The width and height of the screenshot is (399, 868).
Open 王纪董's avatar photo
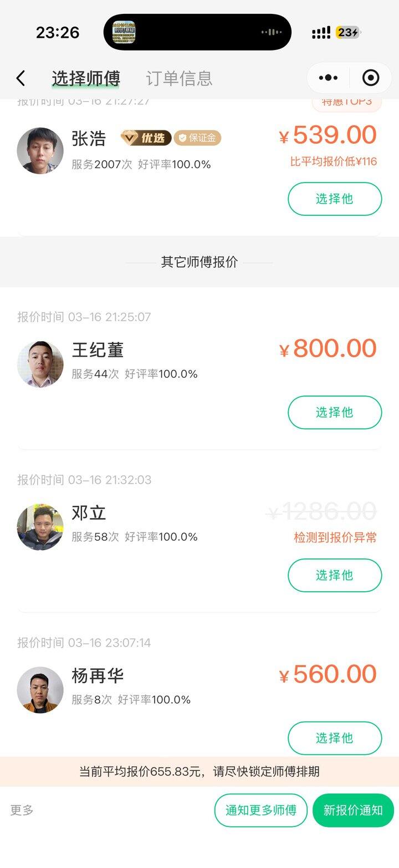(40, 364)
